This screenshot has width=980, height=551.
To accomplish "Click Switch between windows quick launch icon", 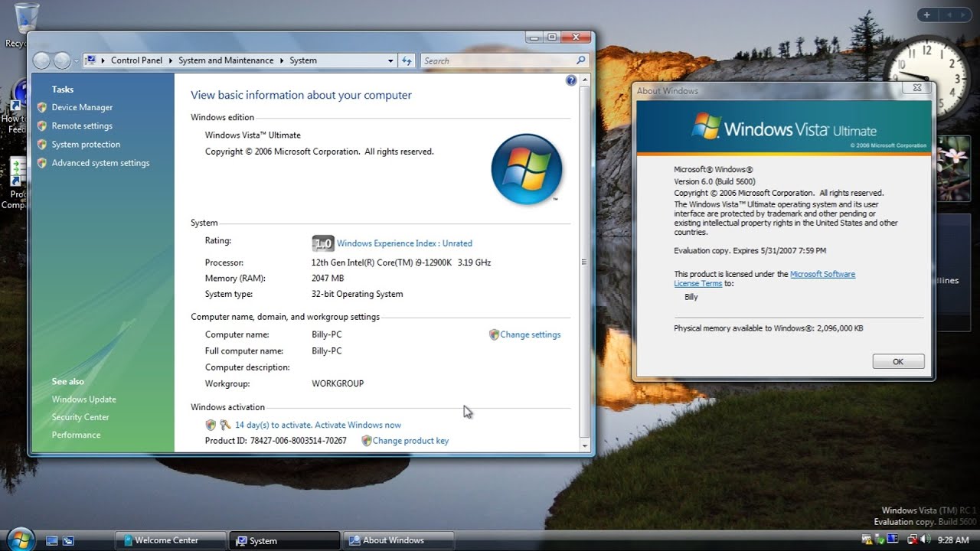I will [x=68, y=540].
